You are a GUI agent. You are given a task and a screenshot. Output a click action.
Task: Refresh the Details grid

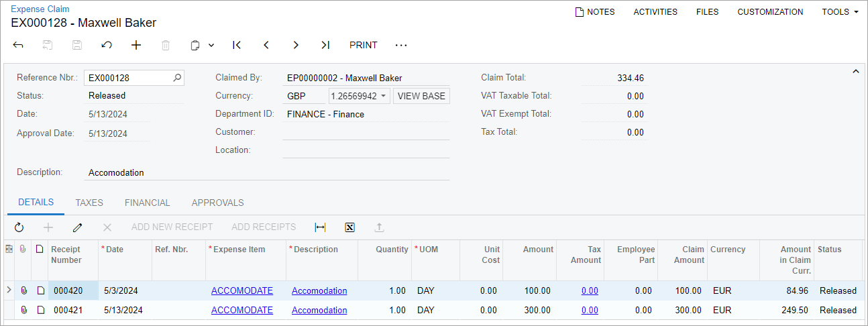19,227
